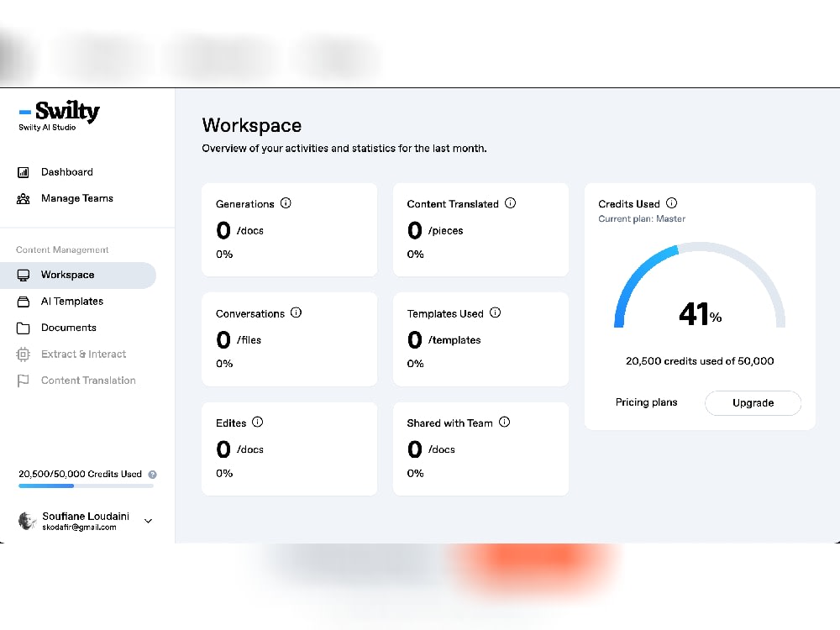This screenshot has width=840, height=630.
Task: Click '0 /files' Conversations value
Action: click(239, 339)
